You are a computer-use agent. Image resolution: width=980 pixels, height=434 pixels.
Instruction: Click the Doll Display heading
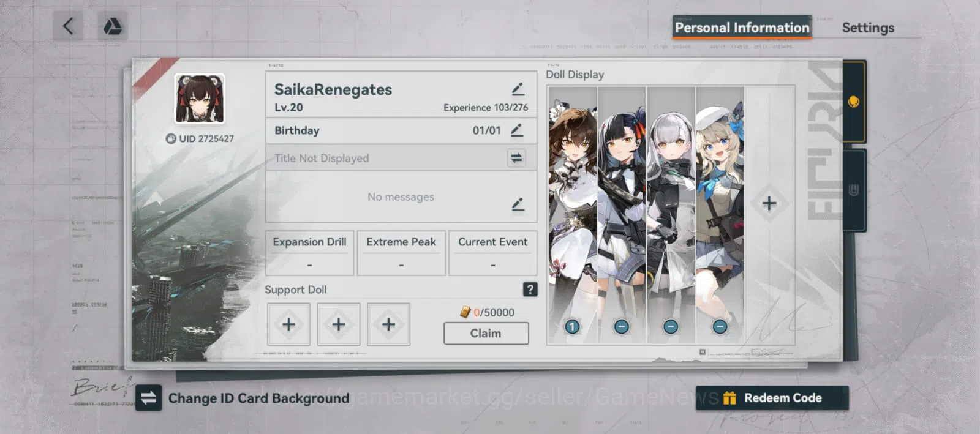pos(575,75)
